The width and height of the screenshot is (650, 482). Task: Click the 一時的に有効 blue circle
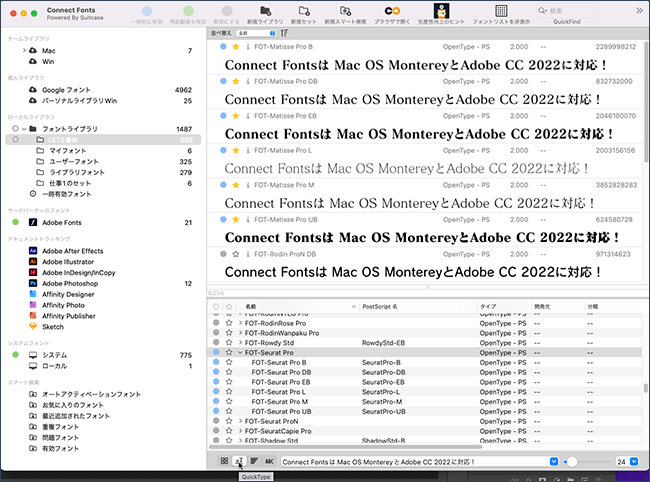[147, 11]
